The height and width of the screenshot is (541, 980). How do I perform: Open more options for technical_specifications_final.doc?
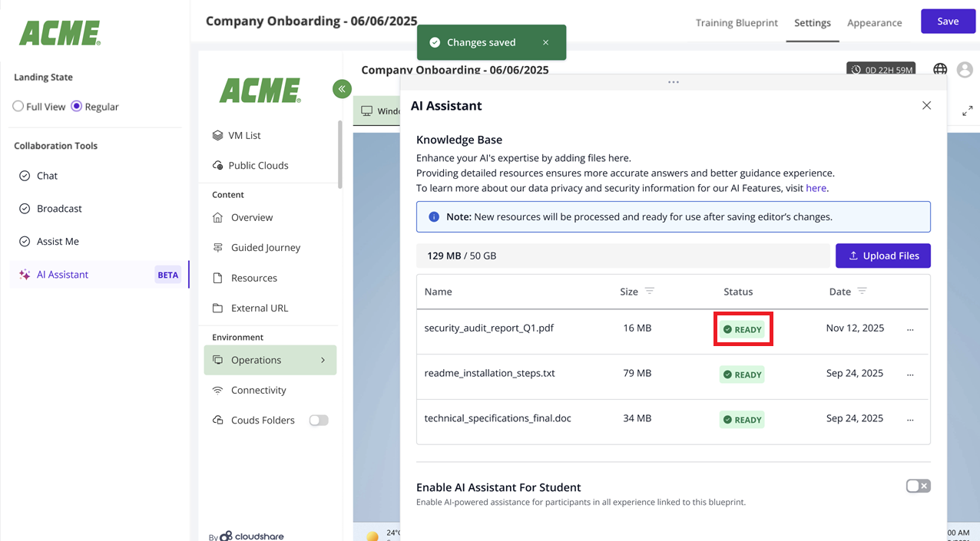pos(910,420)
